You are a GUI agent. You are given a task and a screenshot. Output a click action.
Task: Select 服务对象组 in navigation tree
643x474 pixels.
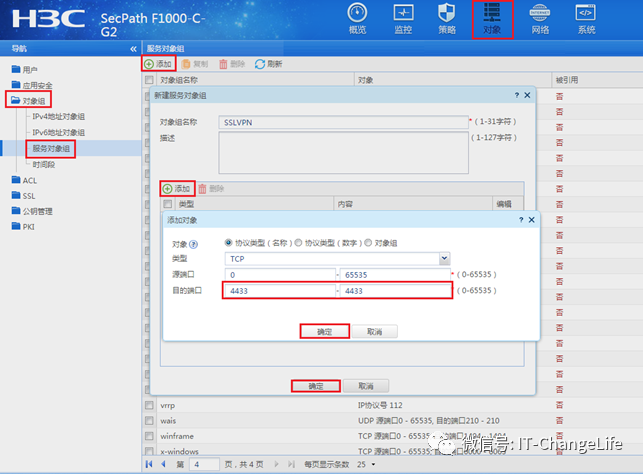pyautogui.click(x=51, y=148)
